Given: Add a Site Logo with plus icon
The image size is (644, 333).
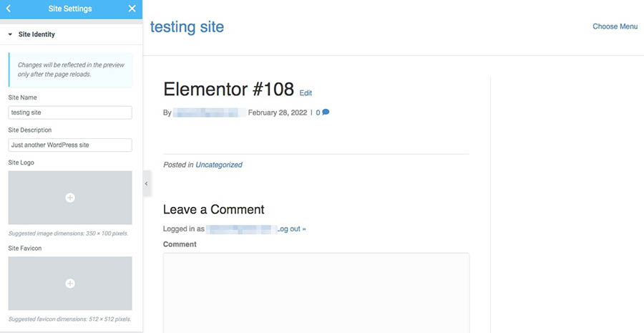Looking at the screenshot, I should [x=70, y=198].
